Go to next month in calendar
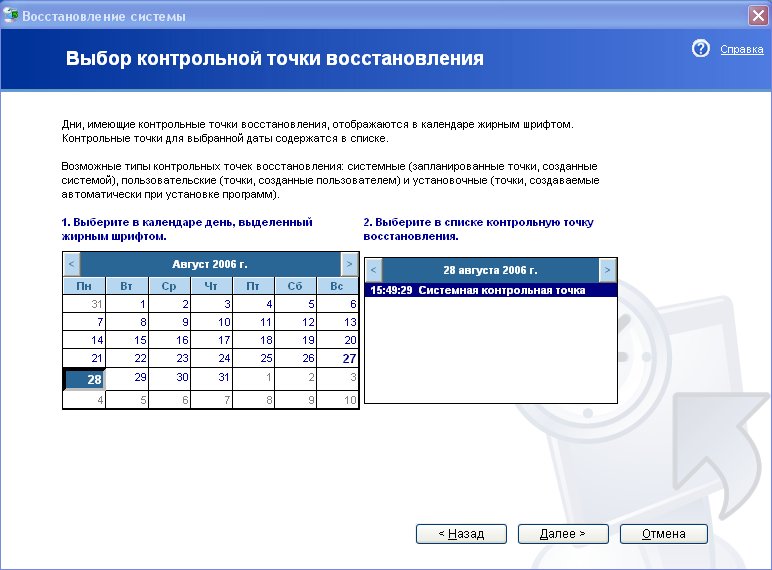772x570 pixels. pos(348,264)
